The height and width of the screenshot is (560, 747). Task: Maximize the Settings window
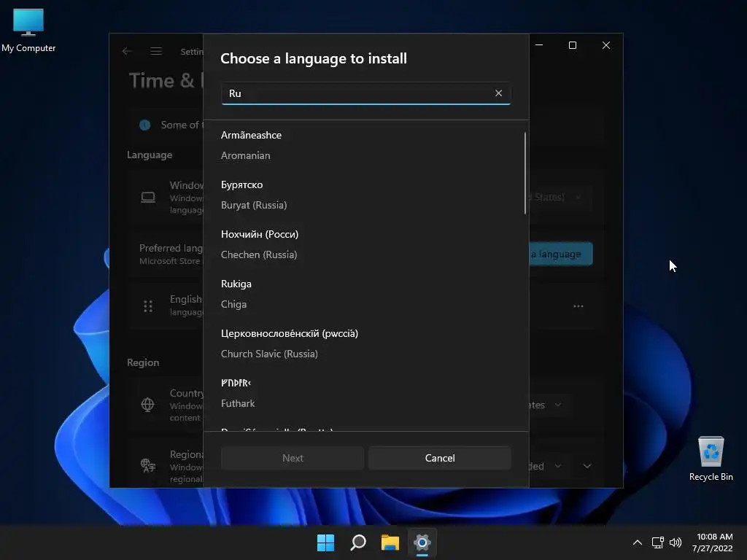click(573, 44)
